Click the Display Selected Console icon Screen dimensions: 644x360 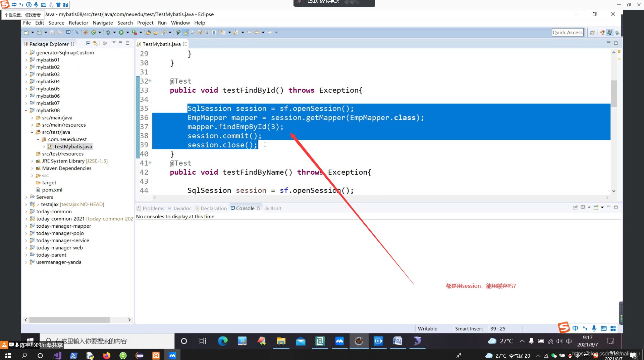(x=583, y=208)
